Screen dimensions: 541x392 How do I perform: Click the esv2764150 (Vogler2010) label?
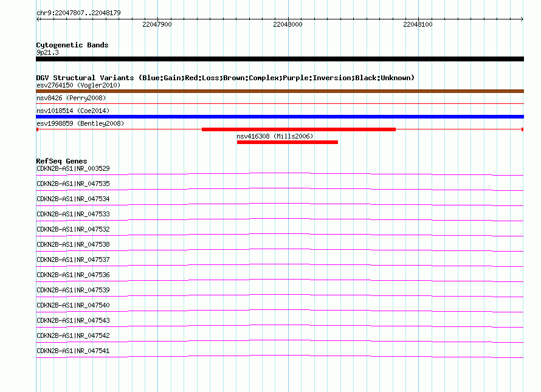pos(78,85)
